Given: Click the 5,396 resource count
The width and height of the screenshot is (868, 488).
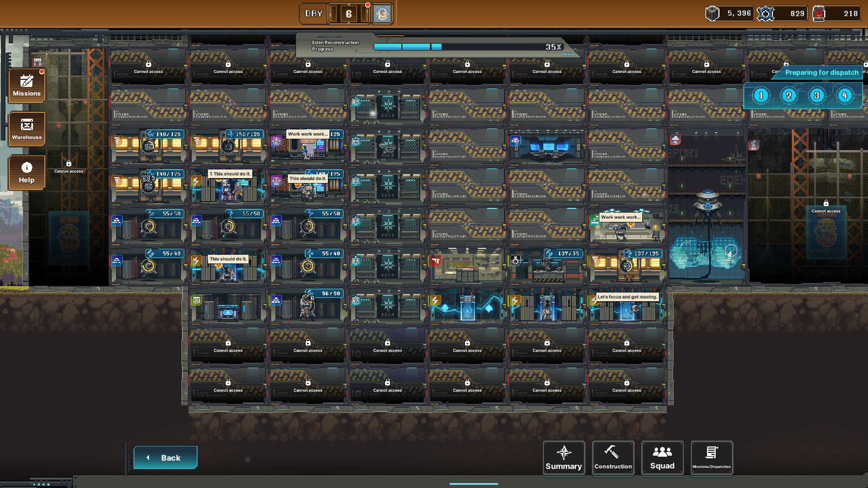Looking at the screenshot, I should point(739,13).
